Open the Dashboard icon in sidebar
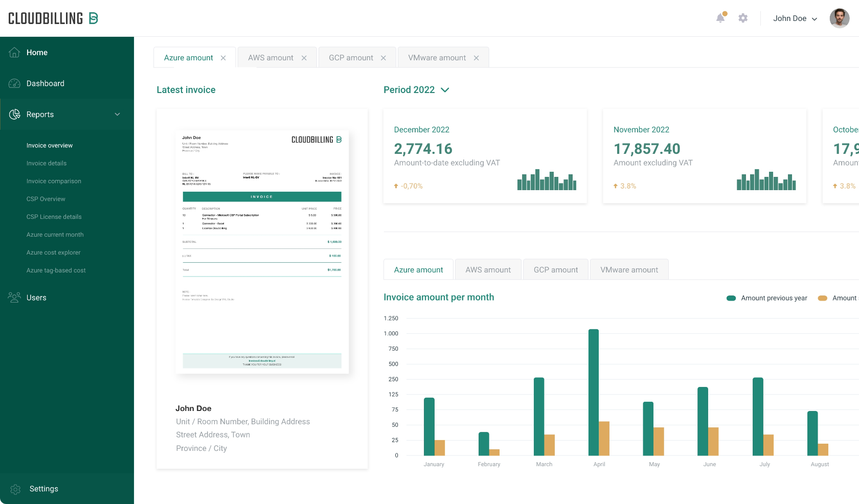 coord(14,83)
